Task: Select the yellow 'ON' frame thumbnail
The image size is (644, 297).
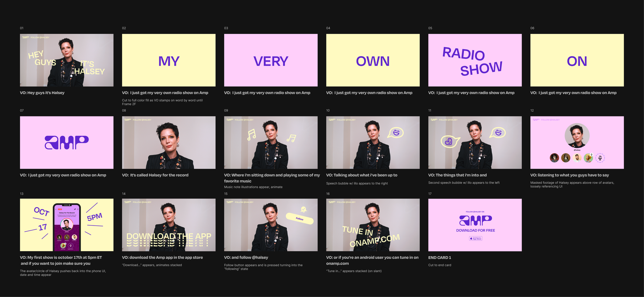Action: pos(577,60)
